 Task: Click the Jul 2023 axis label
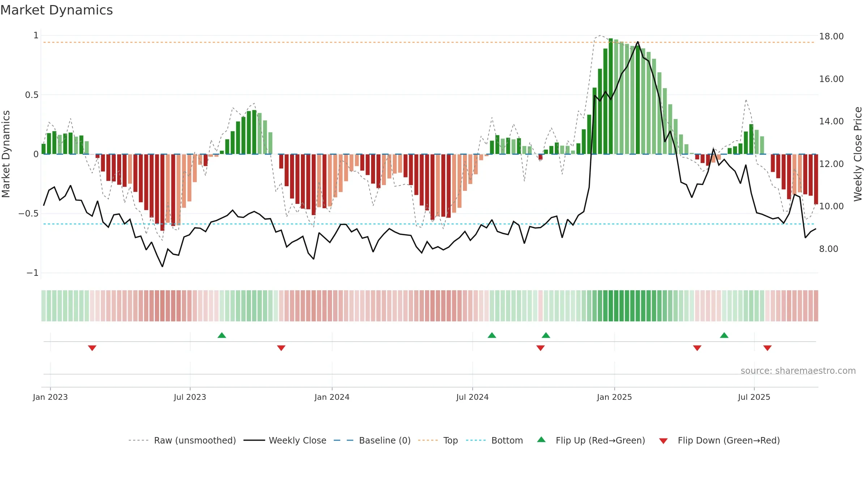pos(190,397)
